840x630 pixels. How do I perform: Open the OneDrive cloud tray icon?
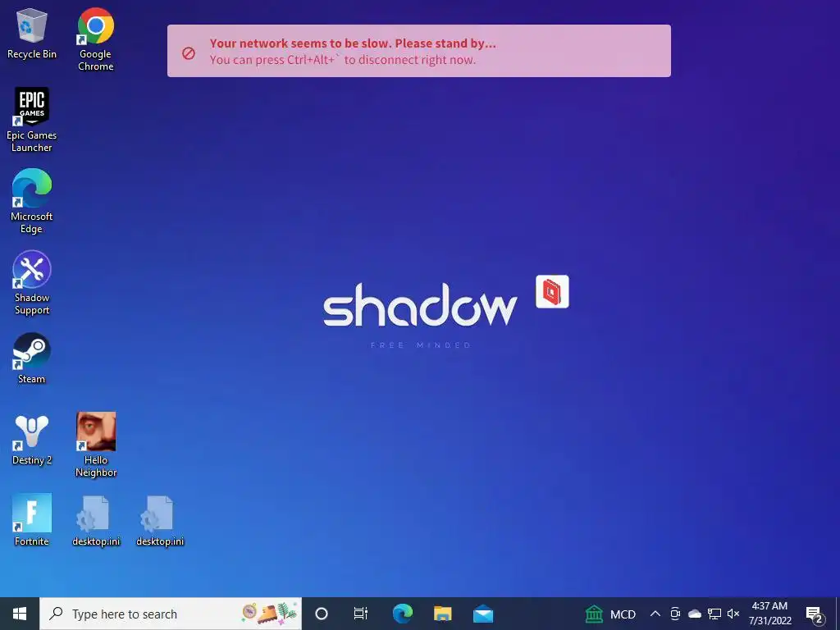point(695,614)
